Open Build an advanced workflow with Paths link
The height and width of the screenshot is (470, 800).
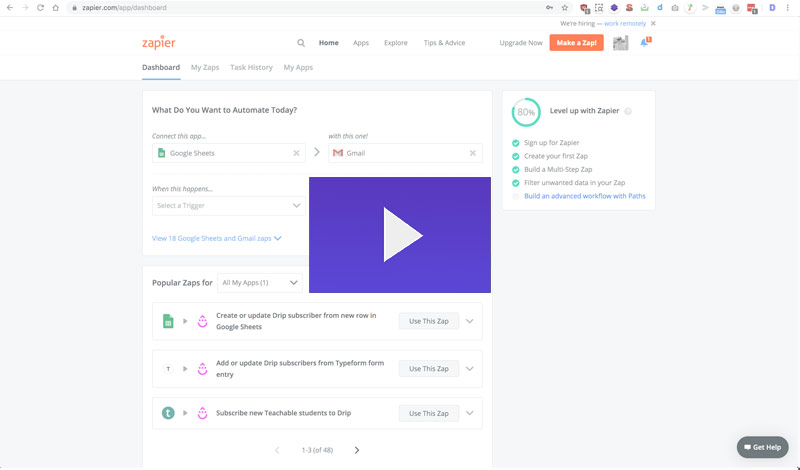[x=585, y=196]
